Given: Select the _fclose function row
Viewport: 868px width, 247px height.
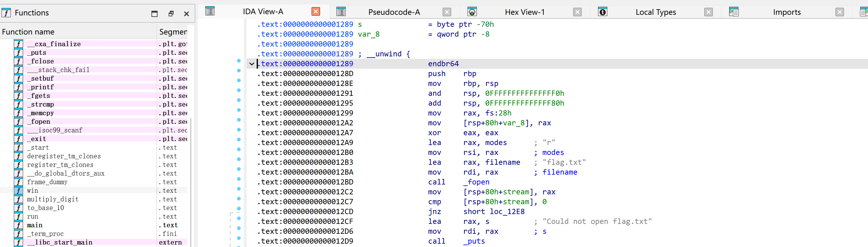Looking at the screenshot, I should point(94,61).
